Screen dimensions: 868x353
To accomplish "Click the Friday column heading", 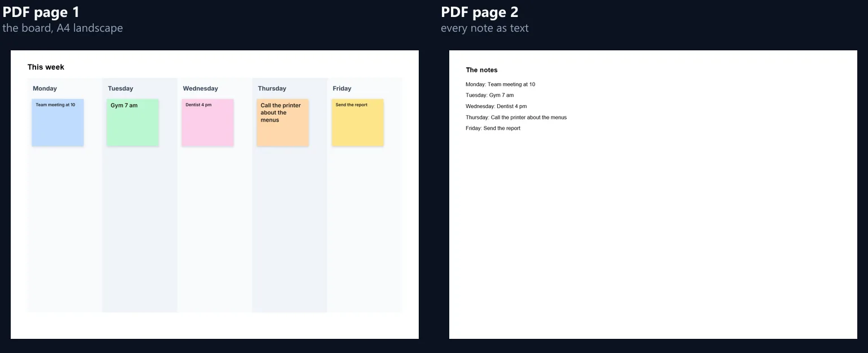I will [x=342, y=89].
